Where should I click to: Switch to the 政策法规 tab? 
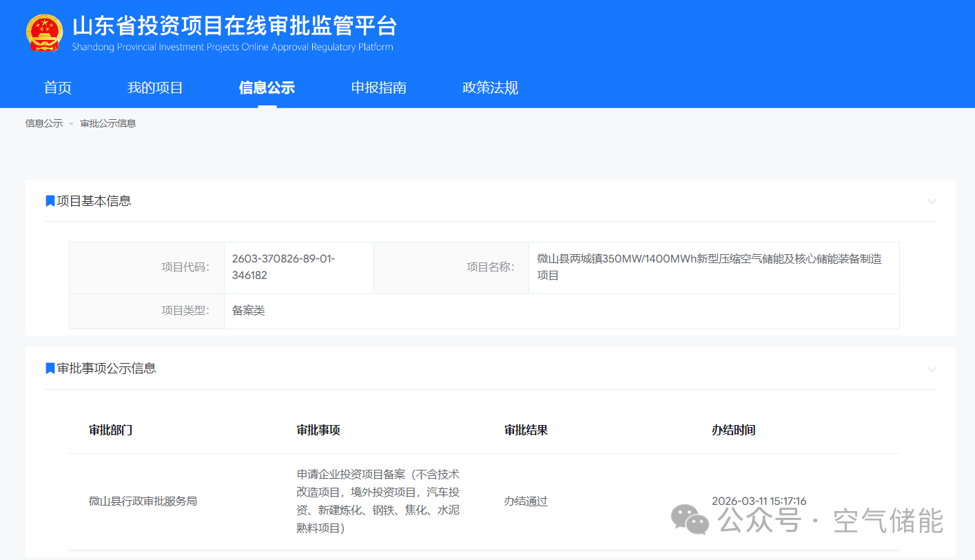point(490,88)
